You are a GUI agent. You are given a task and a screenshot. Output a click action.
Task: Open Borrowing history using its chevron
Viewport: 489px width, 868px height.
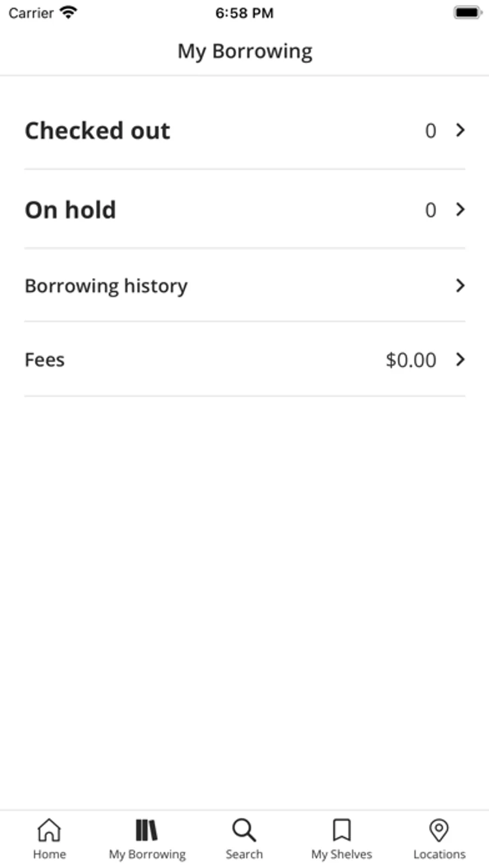pos(460,286)
